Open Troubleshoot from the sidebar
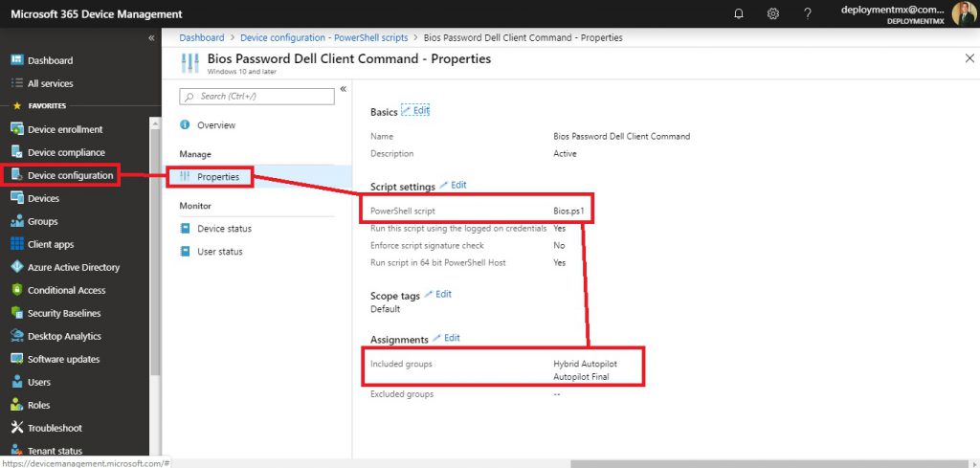The image size is (980, 468). coord(55,428)
